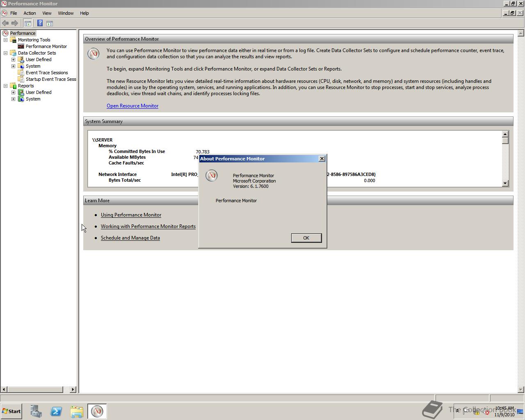
Task: Launch Windows PowerShell from the taskbar
Action: [x=56, y=411]
